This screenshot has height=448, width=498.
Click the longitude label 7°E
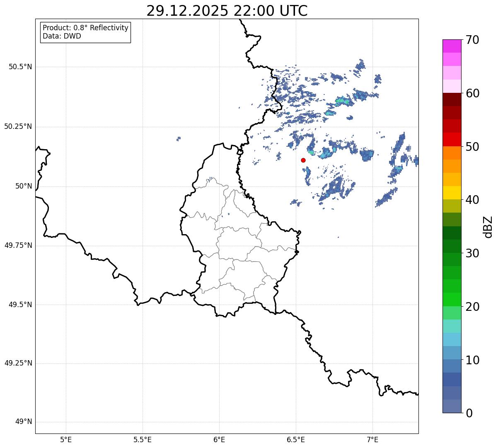pyautogui.click(x=372, y=440)
